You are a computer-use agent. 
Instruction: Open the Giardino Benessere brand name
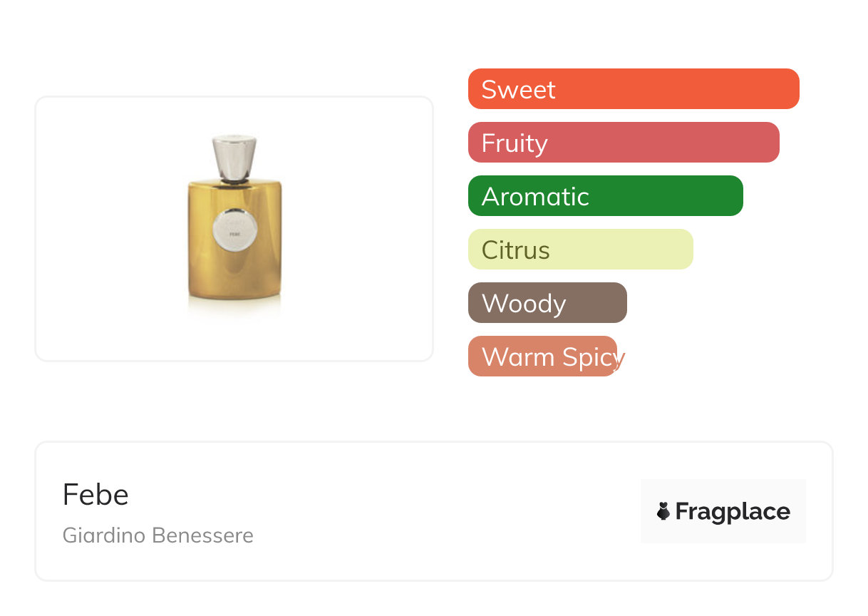158,535
